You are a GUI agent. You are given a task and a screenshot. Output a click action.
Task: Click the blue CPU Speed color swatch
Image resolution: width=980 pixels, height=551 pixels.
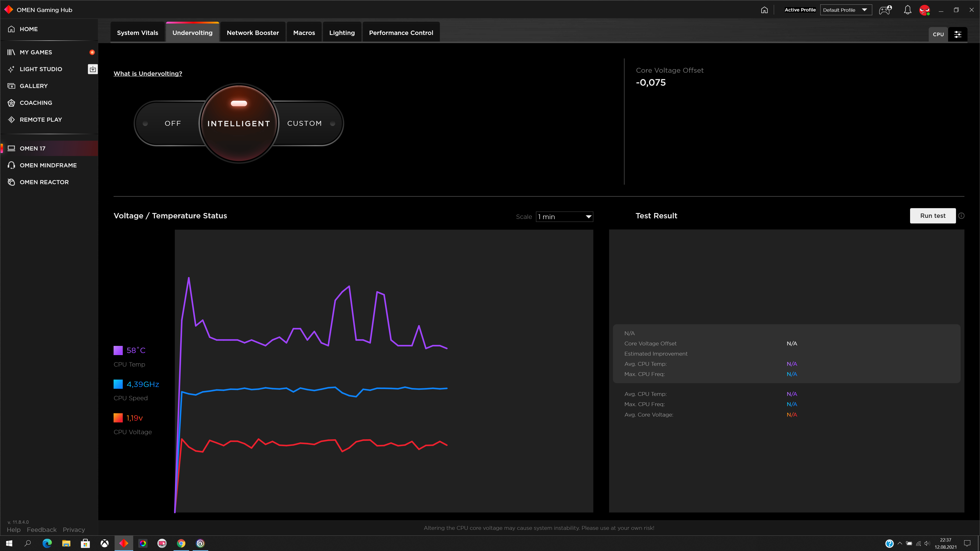[x=118, y=384]
